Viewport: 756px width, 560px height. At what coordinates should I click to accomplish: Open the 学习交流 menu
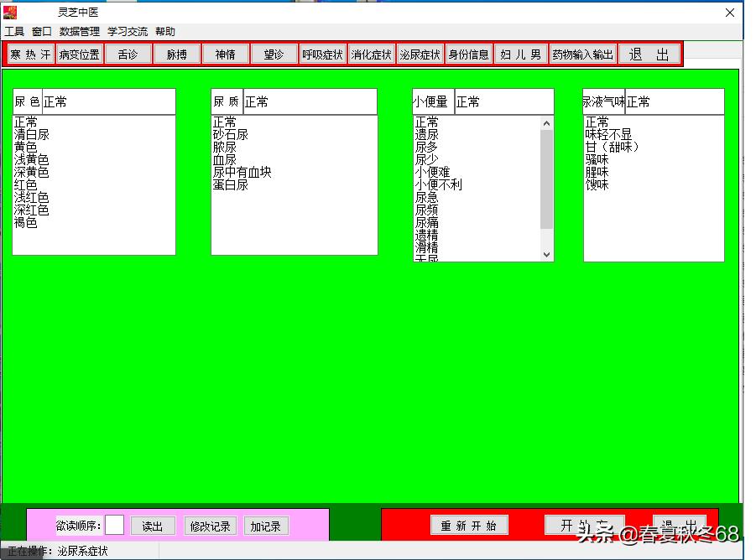click(127, 32)
